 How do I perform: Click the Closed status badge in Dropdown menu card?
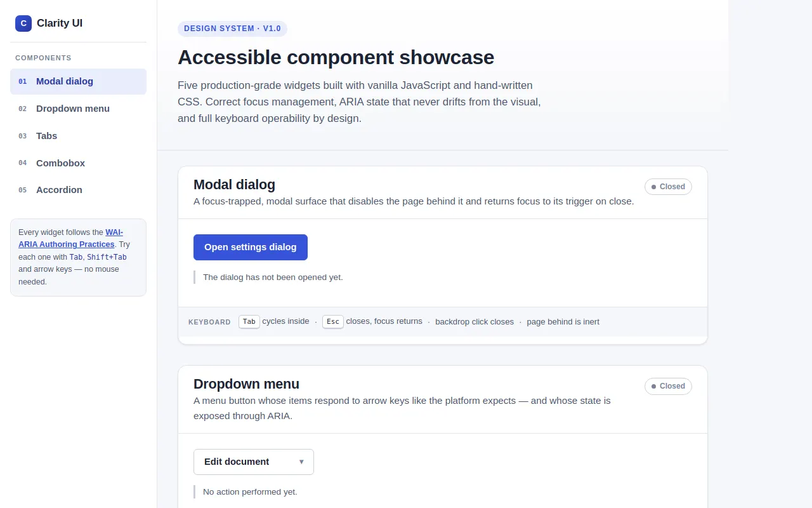pos(668,386)
